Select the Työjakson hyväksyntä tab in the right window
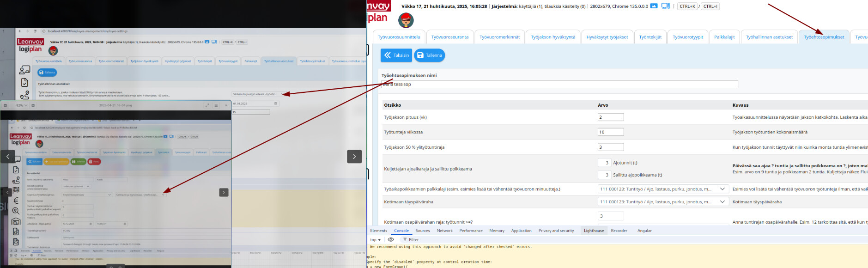This screenshot has height=268, width=868. coord(553,37)
